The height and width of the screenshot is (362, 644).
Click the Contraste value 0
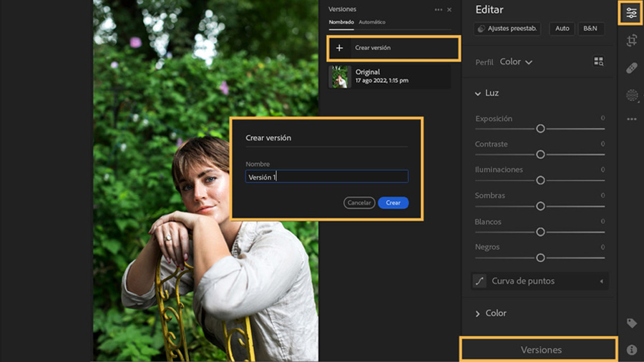coord(602,144)
